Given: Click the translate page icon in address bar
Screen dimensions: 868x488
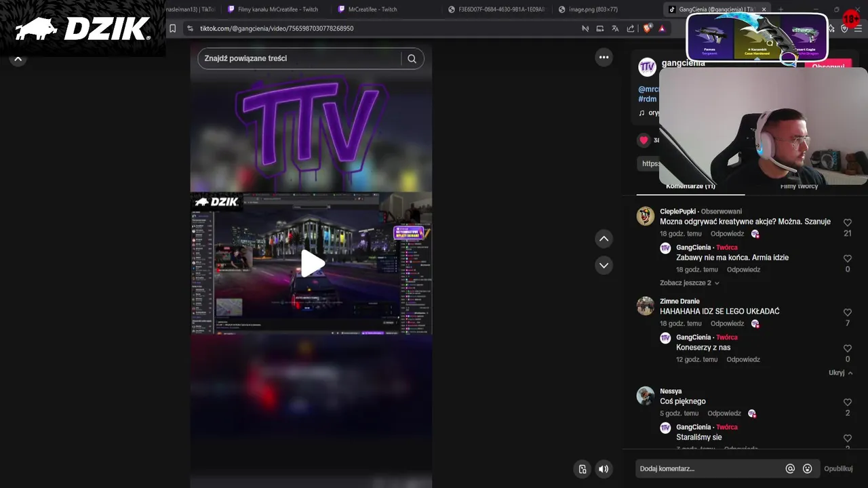Looking at the screenshot, I should point(615,28).
